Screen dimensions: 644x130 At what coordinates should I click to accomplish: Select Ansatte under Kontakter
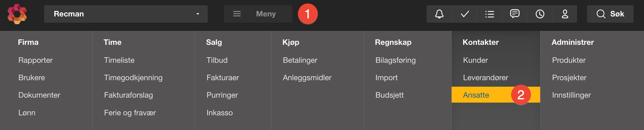point(476,95)
